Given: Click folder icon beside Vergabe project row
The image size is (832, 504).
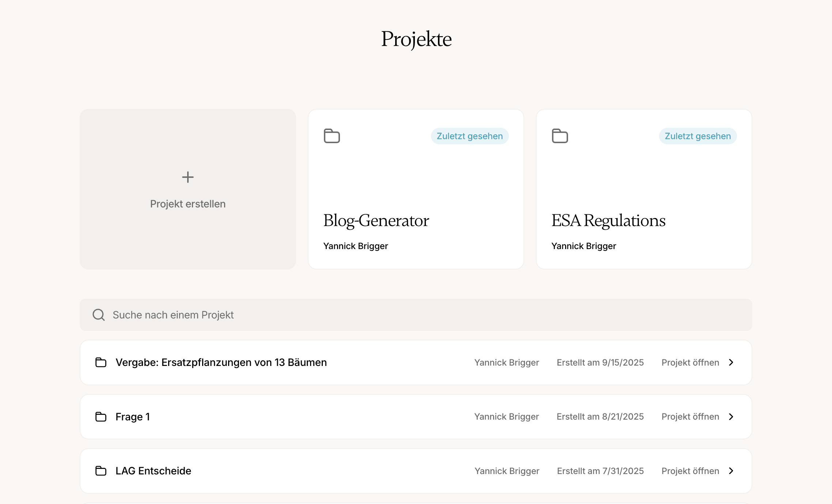Looking at the screenshot, I should 101,362.
